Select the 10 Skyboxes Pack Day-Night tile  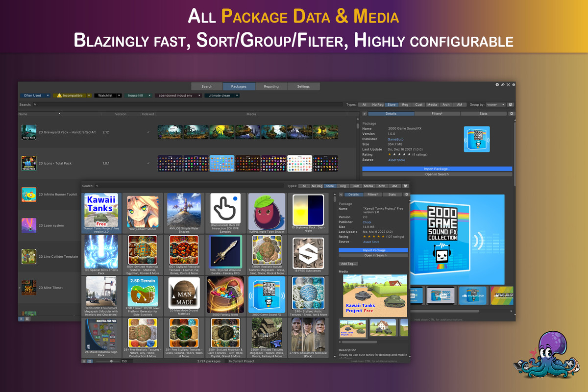coord(308,213)
